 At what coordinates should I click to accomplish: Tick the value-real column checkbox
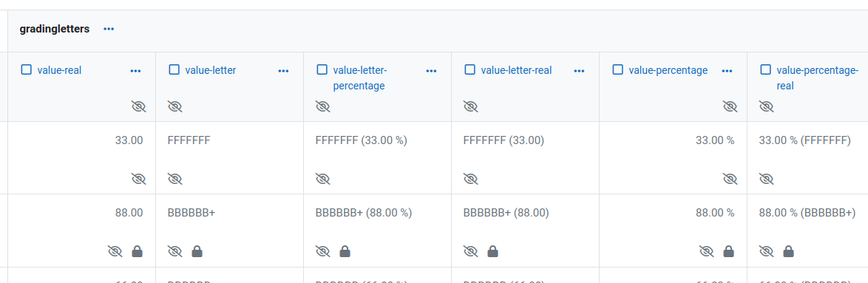point(26,69)
